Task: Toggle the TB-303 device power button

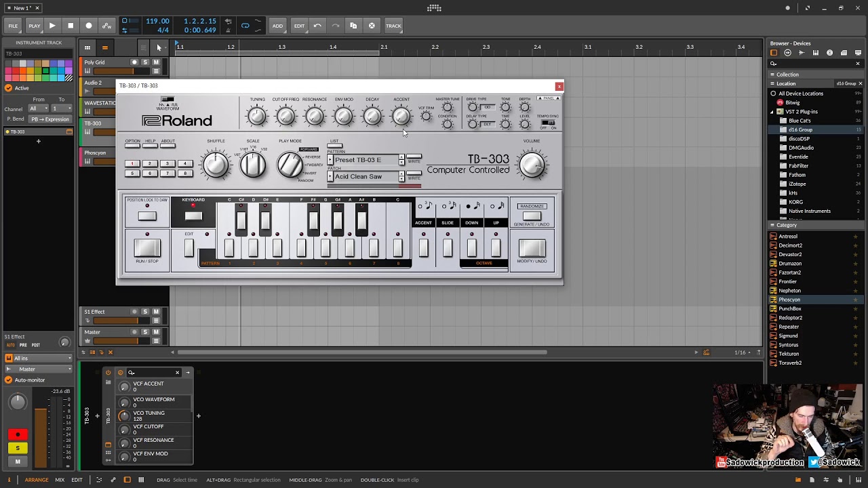Action: [x=108, y=372]
